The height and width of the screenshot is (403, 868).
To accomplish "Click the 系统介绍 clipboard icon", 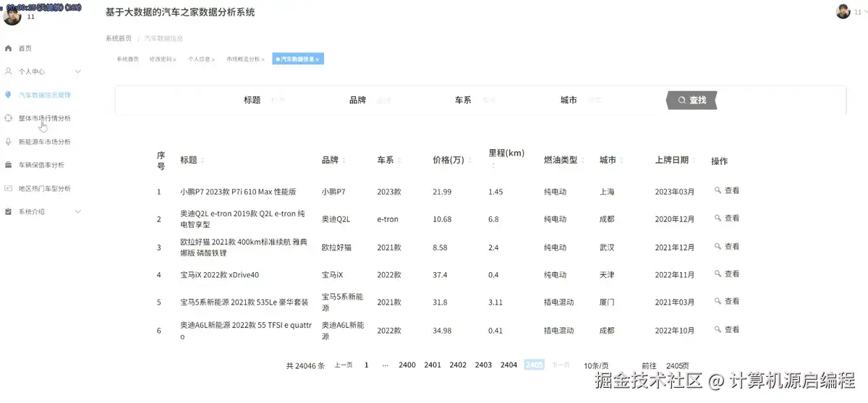I will click(8, 211).
